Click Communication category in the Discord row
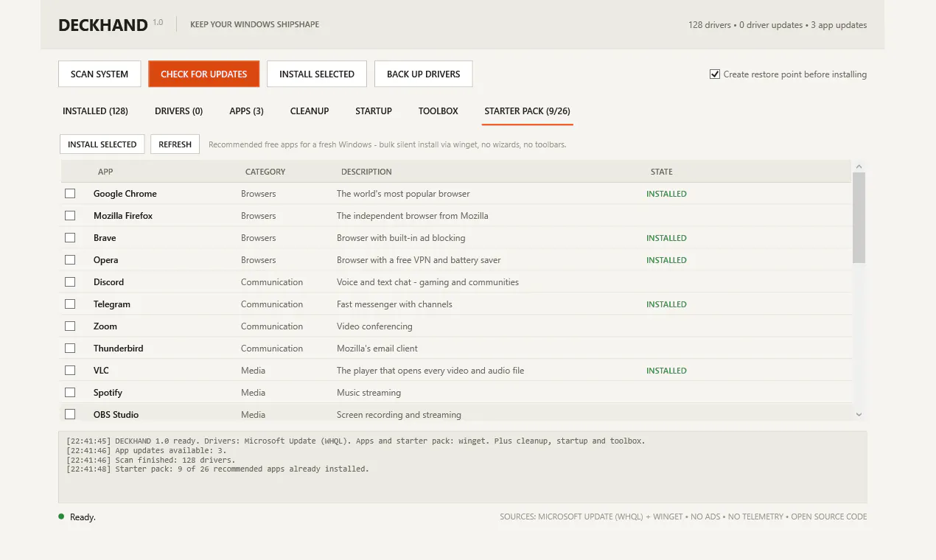Screen dimensions: 936x560 coord(272,282)
